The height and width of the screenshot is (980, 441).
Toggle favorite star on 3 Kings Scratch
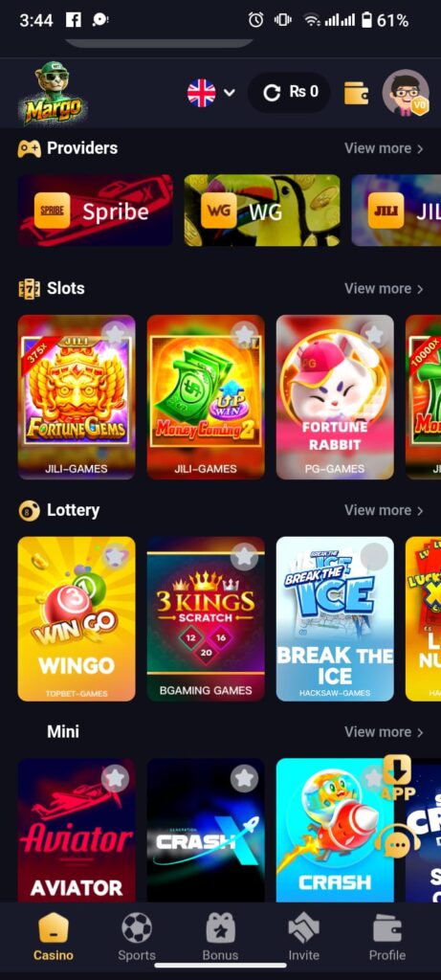pyautogui.click(x=244, y=556)
